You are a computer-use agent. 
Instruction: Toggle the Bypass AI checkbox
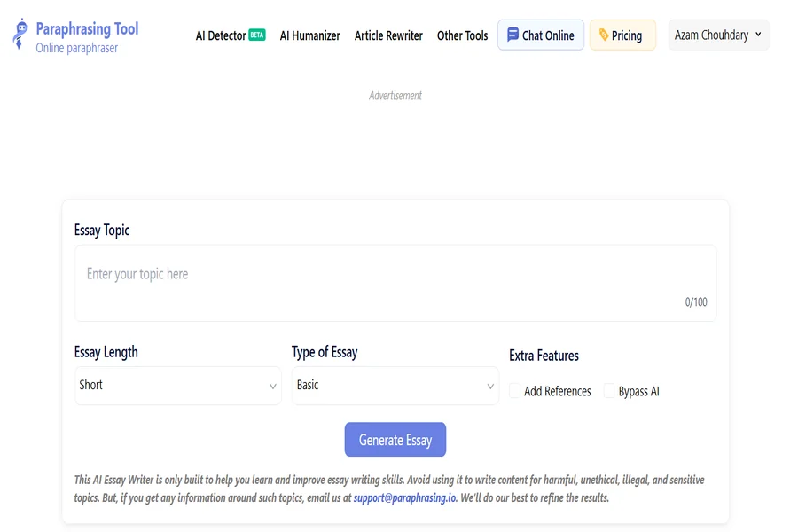609,391
